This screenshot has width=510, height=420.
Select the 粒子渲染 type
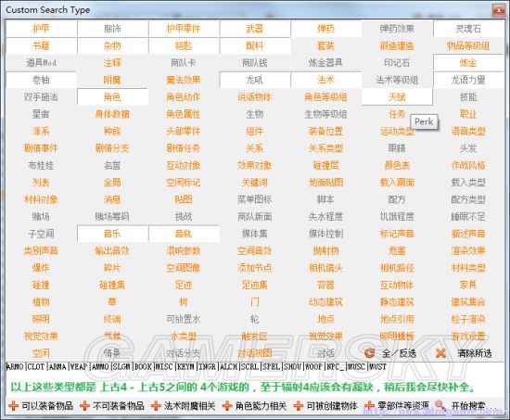click(x=468, y=319)
